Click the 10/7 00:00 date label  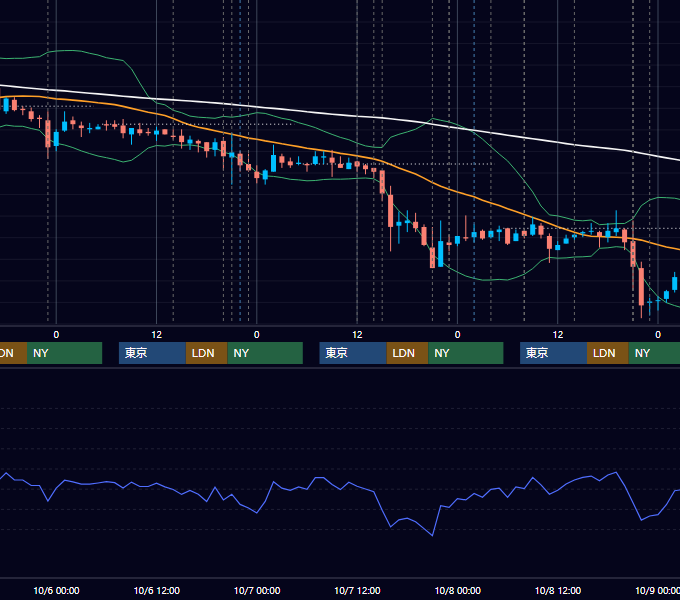pyautogui.click(x=257, y=590)
